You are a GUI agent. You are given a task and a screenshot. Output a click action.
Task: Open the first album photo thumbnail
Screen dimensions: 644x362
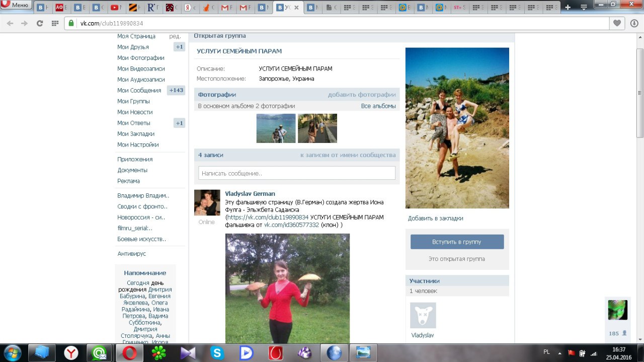pyautogui.click(x=276, y=128)
